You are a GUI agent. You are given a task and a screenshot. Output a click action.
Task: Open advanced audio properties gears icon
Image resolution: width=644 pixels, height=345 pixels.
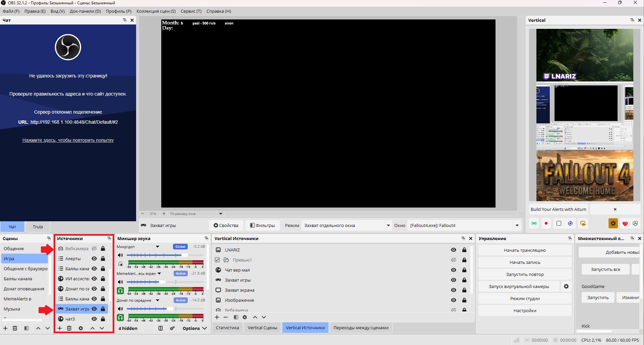click(172, 328)
